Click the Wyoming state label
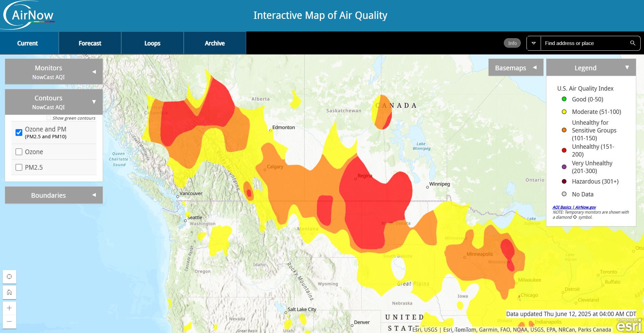 (328, 284)
